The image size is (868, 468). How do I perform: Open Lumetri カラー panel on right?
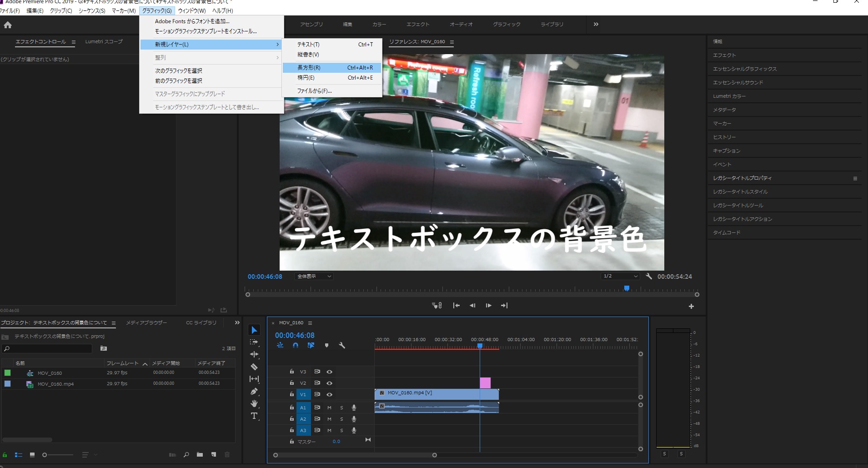[x=729, y=96]
